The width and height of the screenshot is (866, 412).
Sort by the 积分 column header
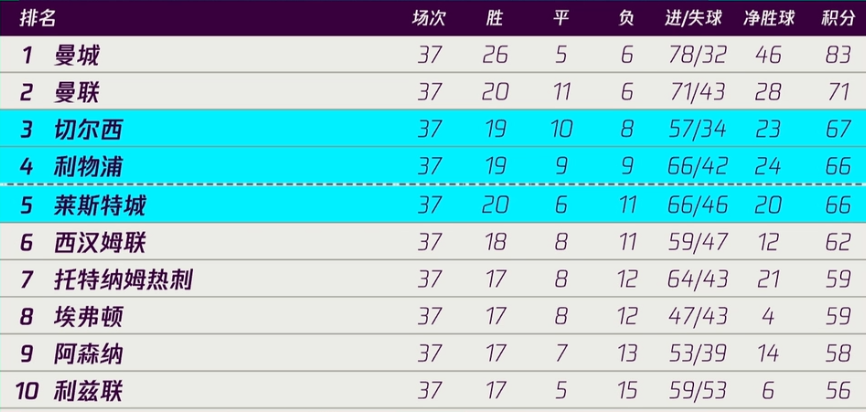tap(838, 18)
